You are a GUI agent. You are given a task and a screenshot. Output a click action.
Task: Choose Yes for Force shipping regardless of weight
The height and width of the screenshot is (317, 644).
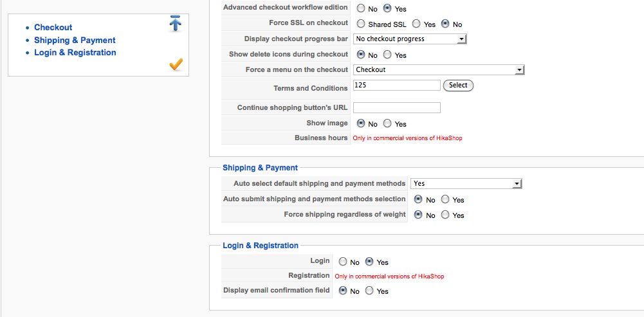coord(445,214)
